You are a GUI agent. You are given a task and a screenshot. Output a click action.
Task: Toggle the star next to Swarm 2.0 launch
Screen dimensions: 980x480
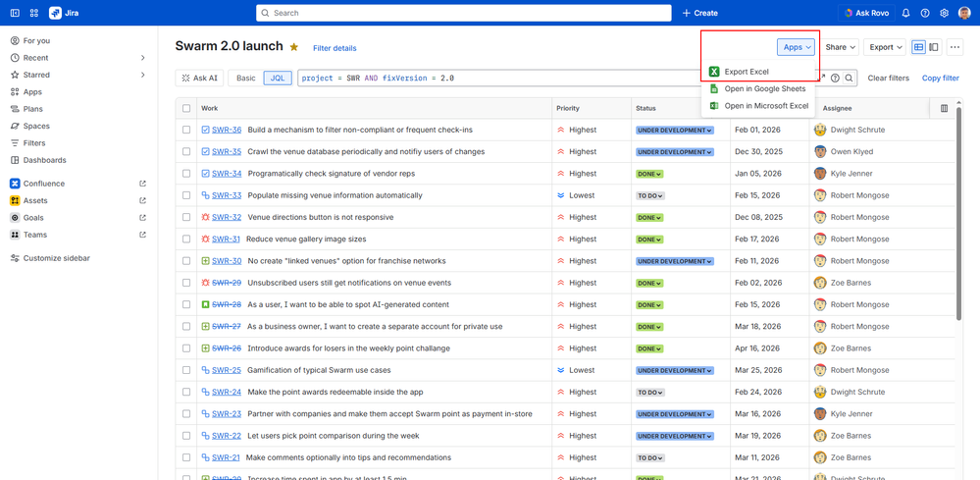coord(293,47)
